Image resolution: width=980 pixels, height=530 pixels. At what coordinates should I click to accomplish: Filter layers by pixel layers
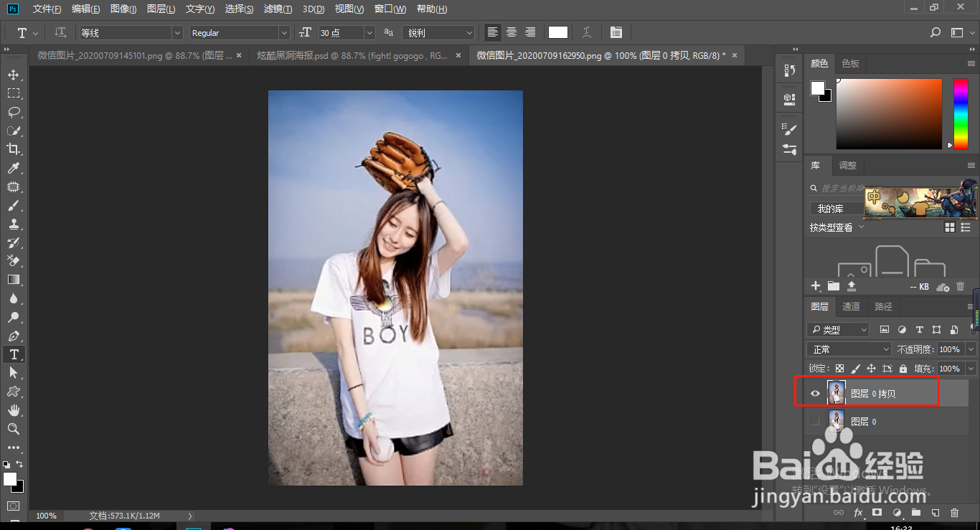coord(885,330)
